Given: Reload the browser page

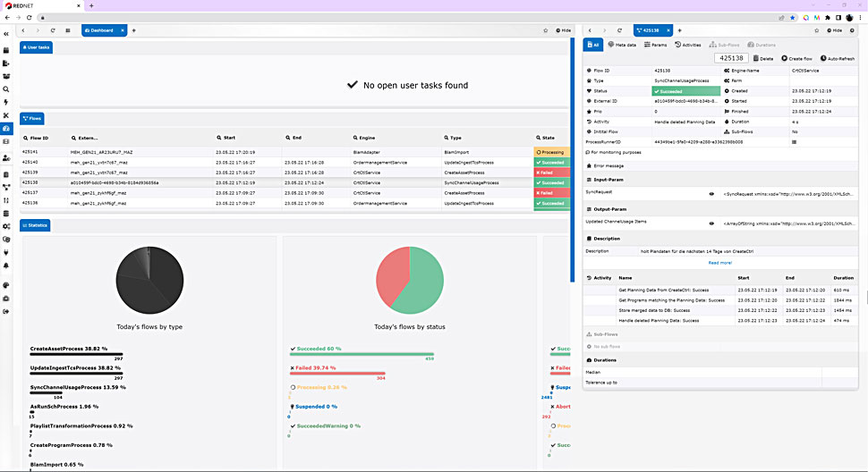Looking at the screenshot, I should pos(29,17).
